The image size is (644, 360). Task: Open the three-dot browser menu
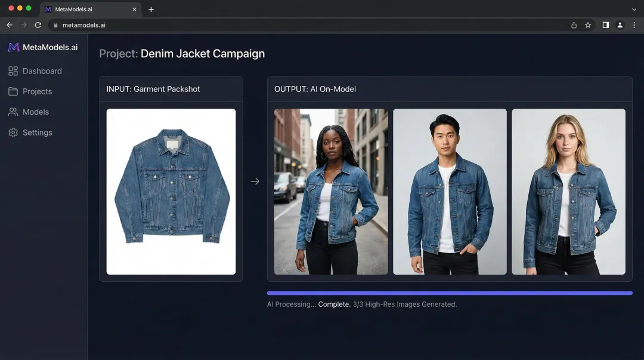(x=634, y=25)
